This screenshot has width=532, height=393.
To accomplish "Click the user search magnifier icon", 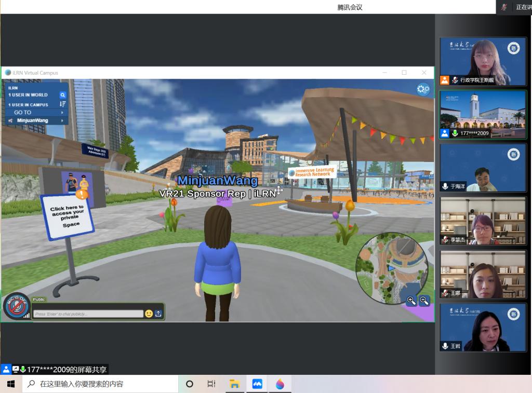I will click(62, 95).
